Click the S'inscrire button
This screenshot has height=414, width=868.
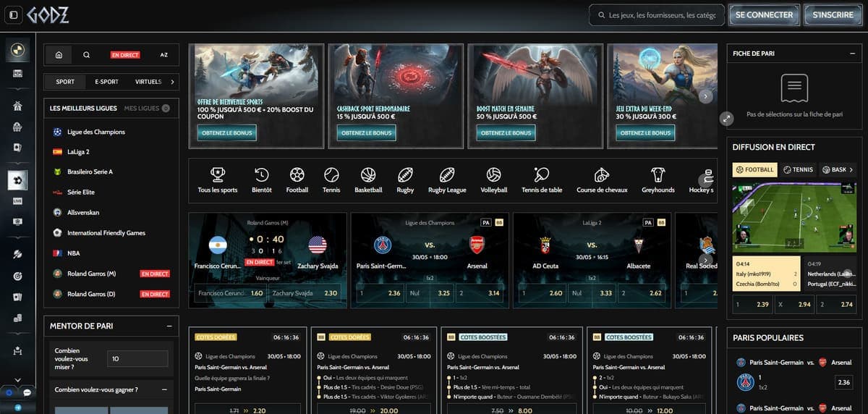833,14
